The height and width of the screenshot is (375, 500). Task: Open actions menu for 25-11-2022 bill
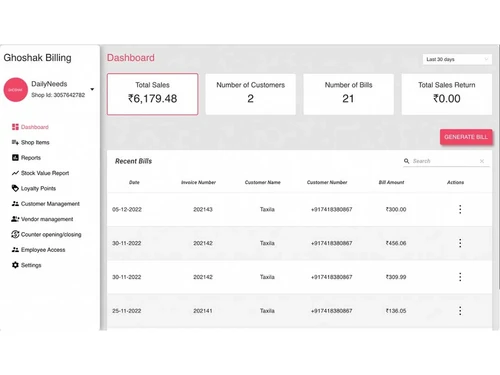click(460, 311)
